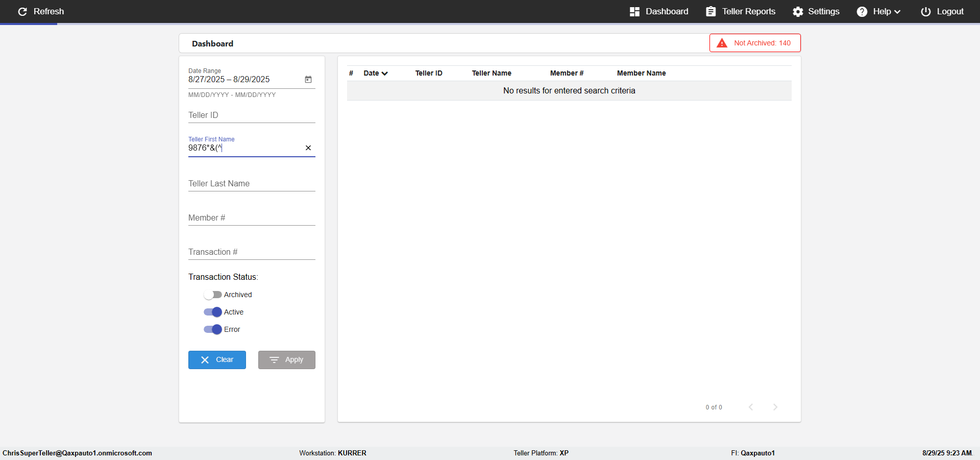980x460 pixels.
Task: Click the Member Name column header
Action: [x=641, y=73]
